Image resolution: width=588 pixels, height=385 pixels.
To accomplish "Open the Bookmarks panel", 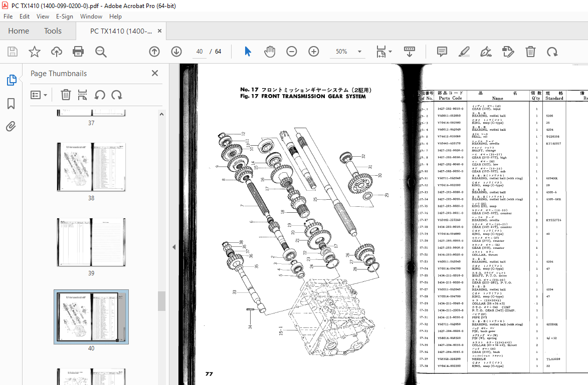I will coord(11,104).
